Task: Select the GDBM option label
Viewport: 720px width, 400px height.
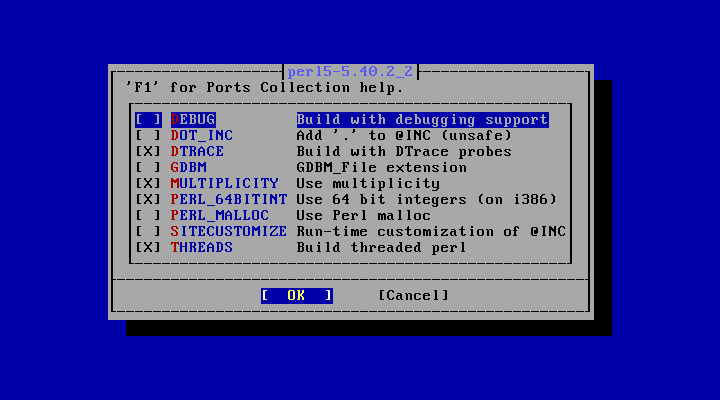Action: 188,168
